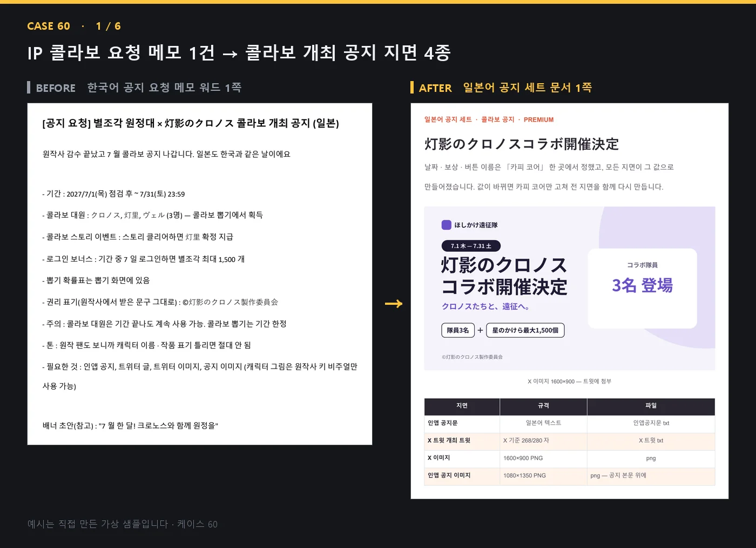Image resolution: width=756 pixels, height=548 pixels.
Task: Click the "3名 登場" card text
Action: [643, 285]
